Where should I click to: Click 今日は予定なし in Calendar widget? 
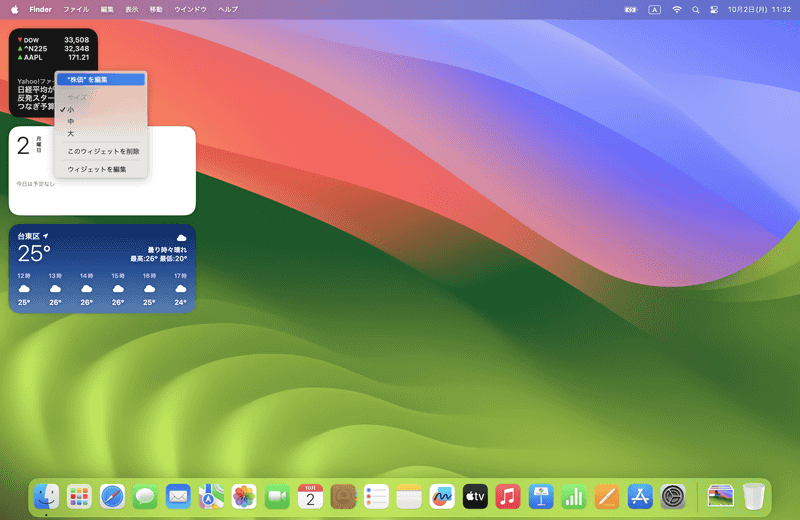[x=35, y=184]
